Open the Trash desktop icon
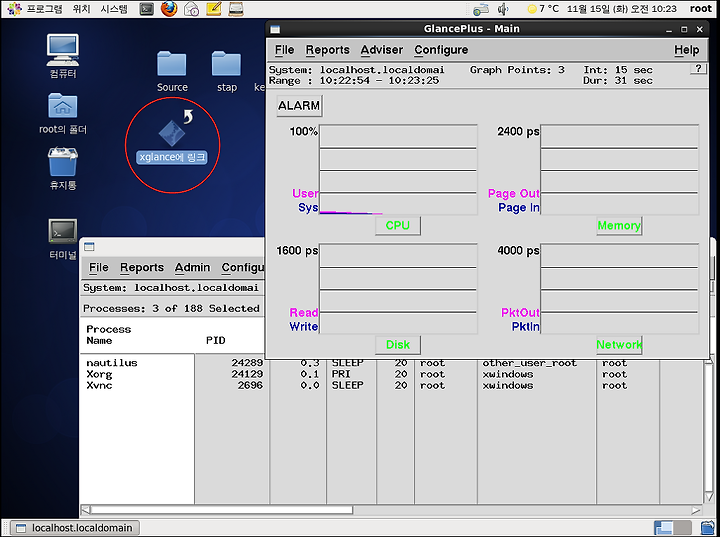720x537 pixels. 63,168
